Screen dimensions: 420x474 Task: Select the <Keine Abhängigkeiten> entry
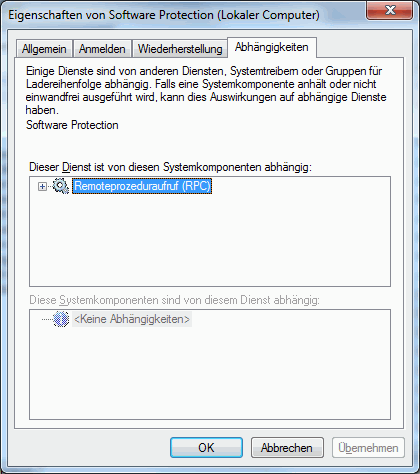point(132,319)
